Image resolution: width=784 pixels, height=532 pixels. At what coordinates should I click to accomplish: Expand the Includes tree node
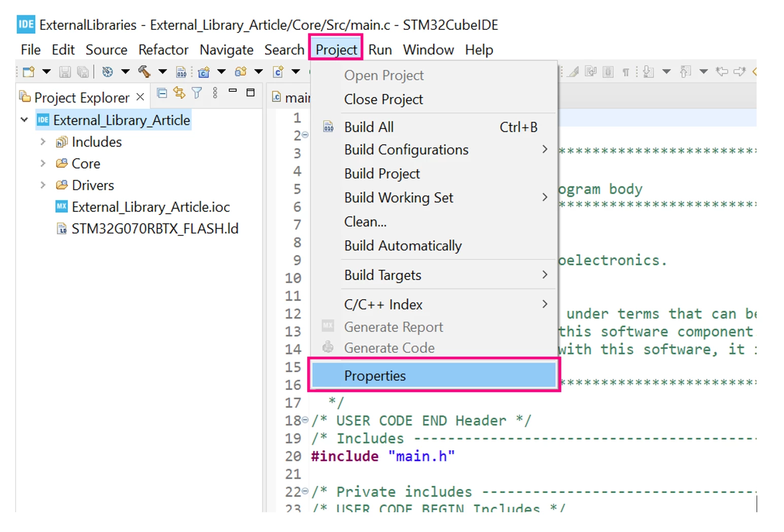(x=43, y=142)
